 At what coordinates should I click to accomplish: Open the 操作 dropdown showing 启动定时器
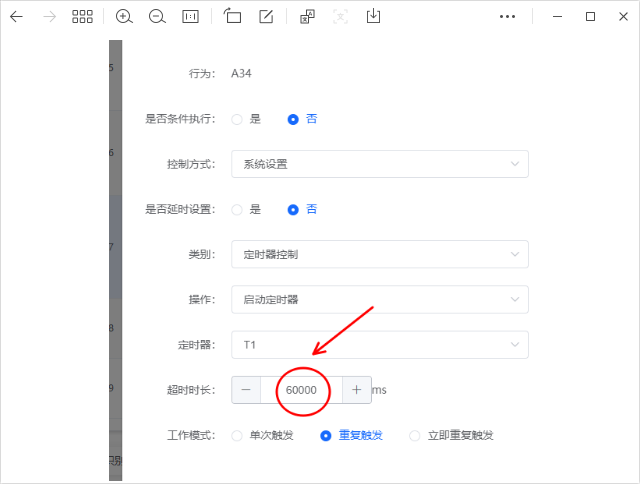point(380,300)
